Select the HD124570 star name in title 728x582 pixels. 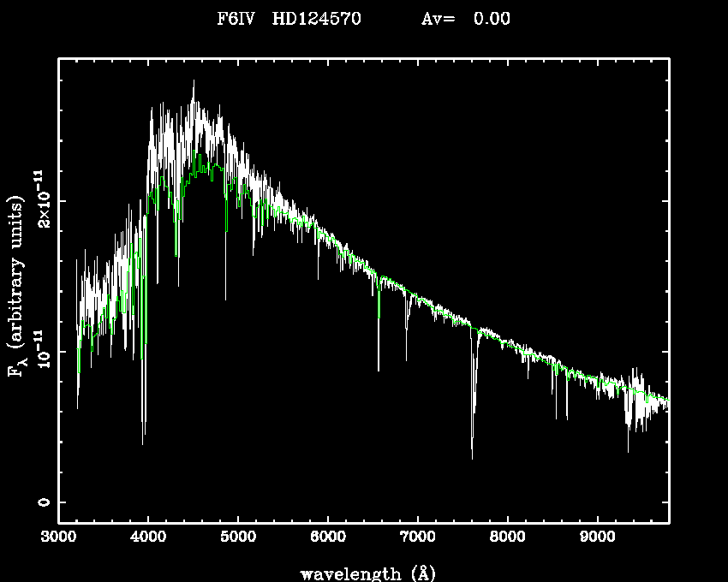coord(316,19)
